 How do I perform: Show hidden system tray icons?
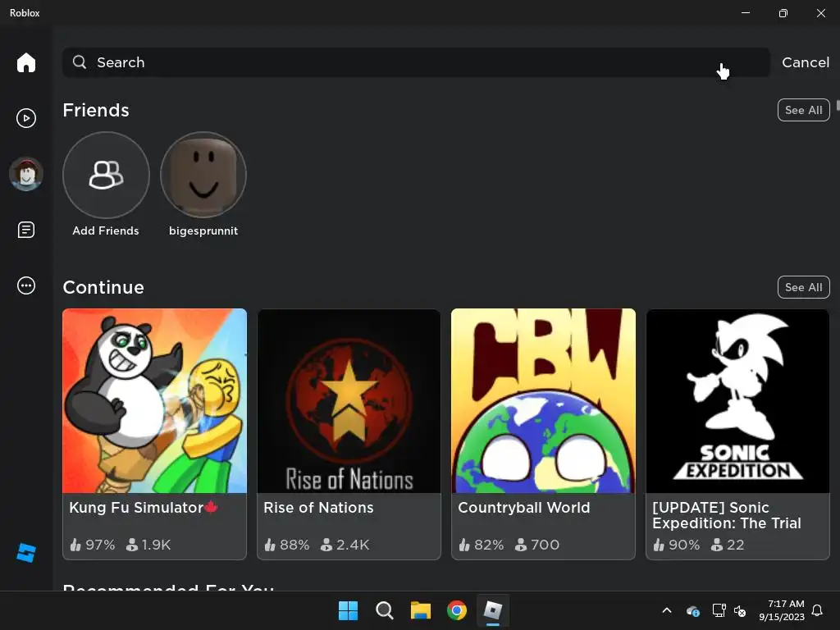click(667, 610)
